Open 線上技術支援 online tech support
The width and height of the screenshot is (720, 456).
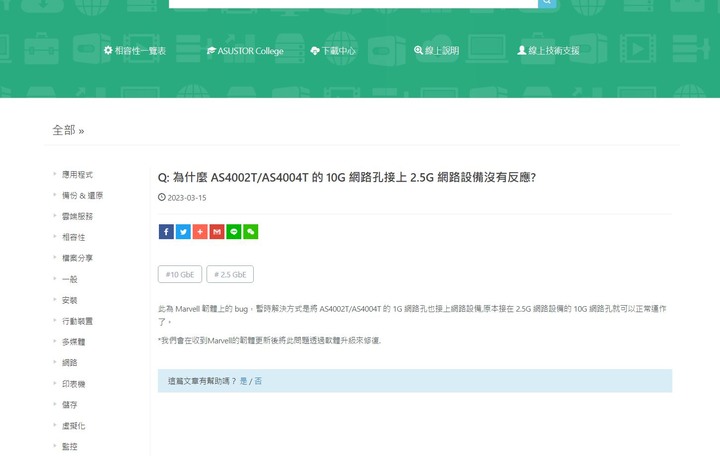coord(548,51)
